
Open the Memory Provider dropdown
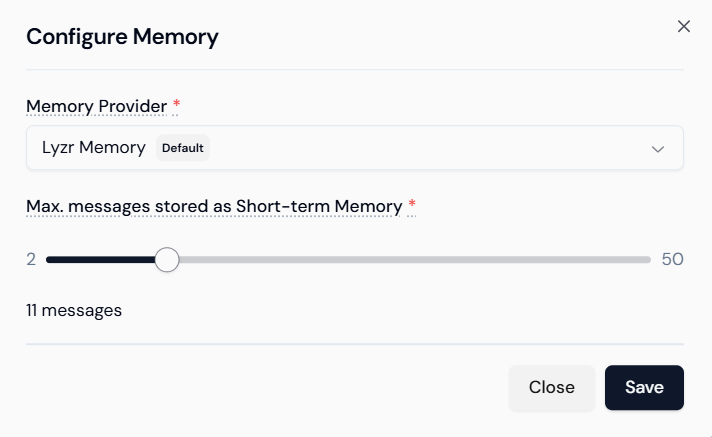(400, 148)
